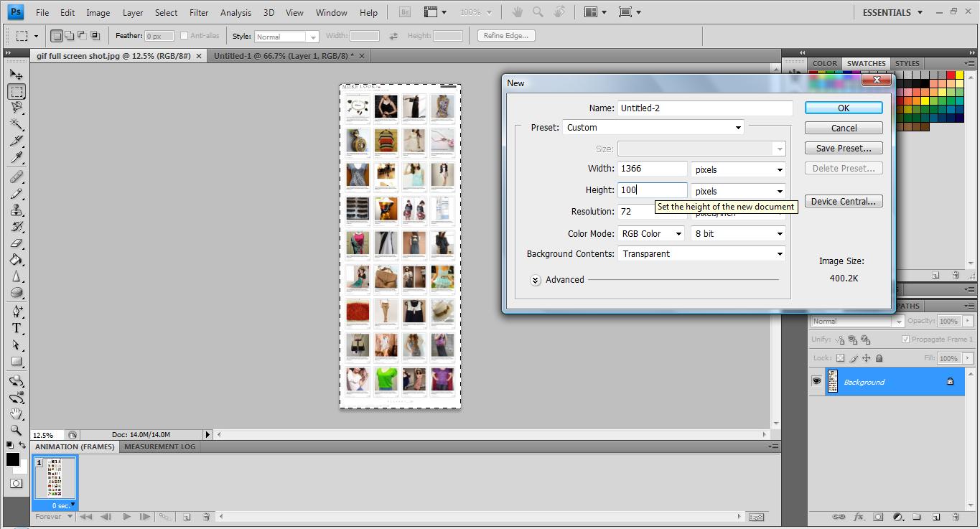980x529 pixels.
Task: Open the Filter menu
Action: 199,12
